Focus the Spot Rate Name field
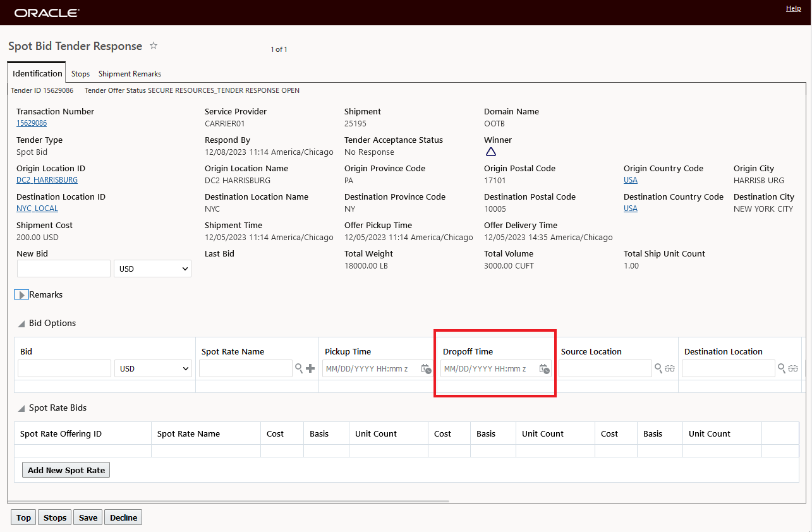 246,368
